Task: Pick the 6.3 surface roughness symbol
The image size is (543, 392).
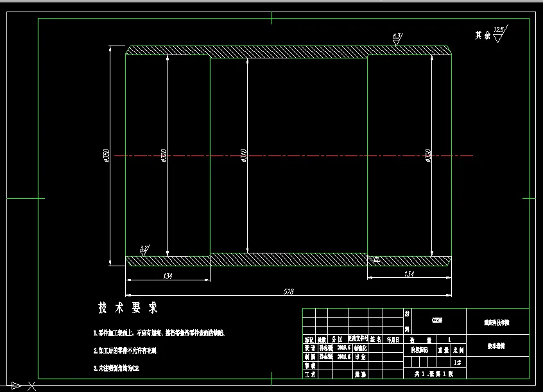Action: coord(397,38)
